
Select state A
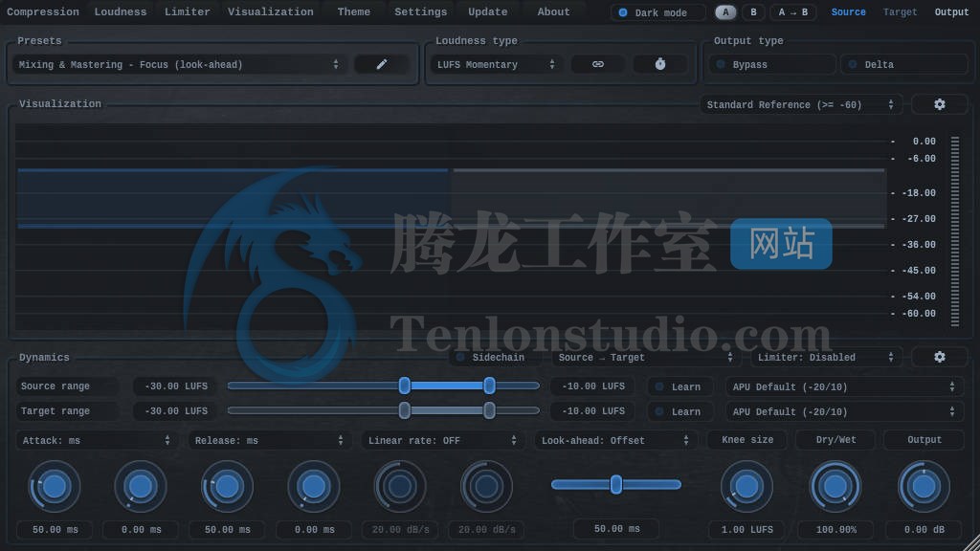[x=725, y=11]
